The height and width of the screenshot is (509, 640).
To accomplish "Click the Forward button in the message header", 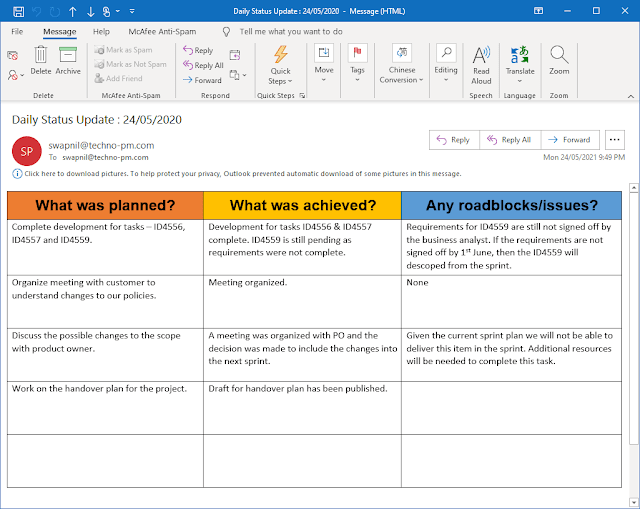I will point(570,140).
